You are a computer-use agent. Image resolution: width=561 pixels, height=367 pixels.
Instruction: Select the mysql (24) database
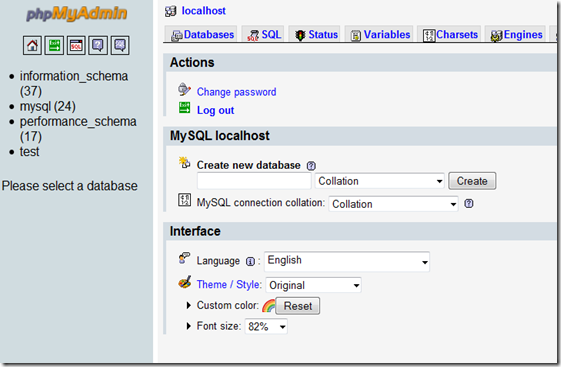pos(48,106)
